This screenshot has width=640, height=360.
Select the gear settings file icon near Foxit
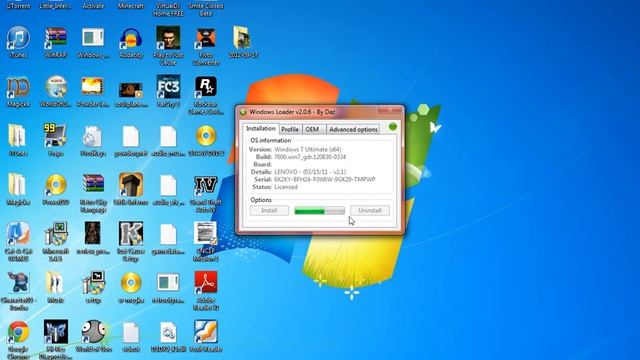click(x=168, y=332)
